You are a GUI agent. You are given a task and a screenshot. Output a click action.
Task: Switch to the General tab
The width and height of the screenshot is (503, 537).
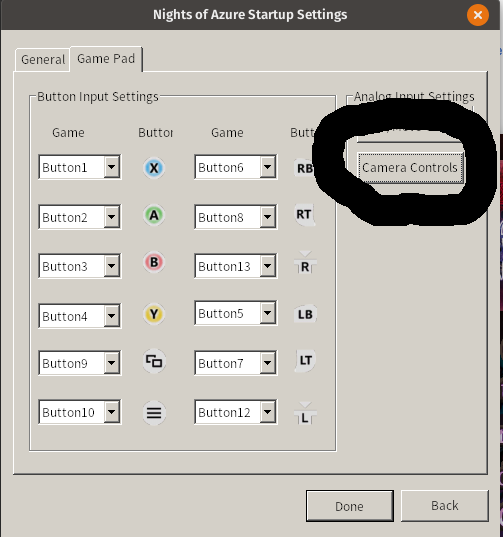pos(43,60)
